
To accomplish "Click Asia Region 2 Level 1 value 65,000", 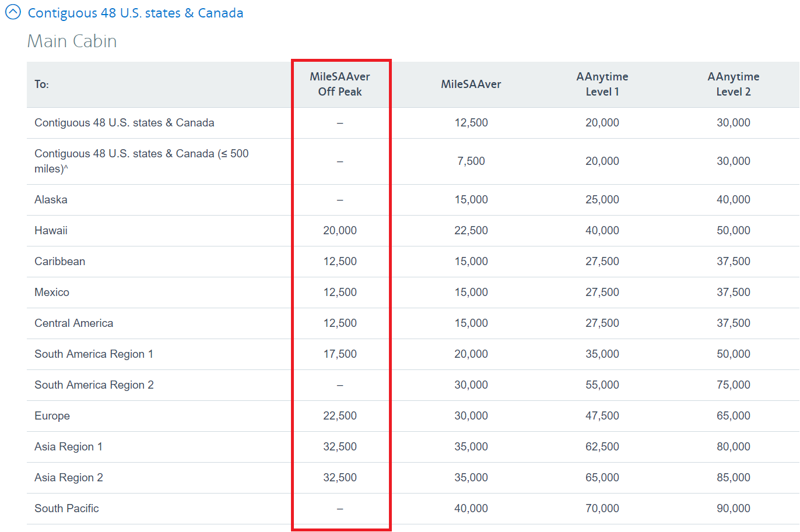I will pos(602,478).
